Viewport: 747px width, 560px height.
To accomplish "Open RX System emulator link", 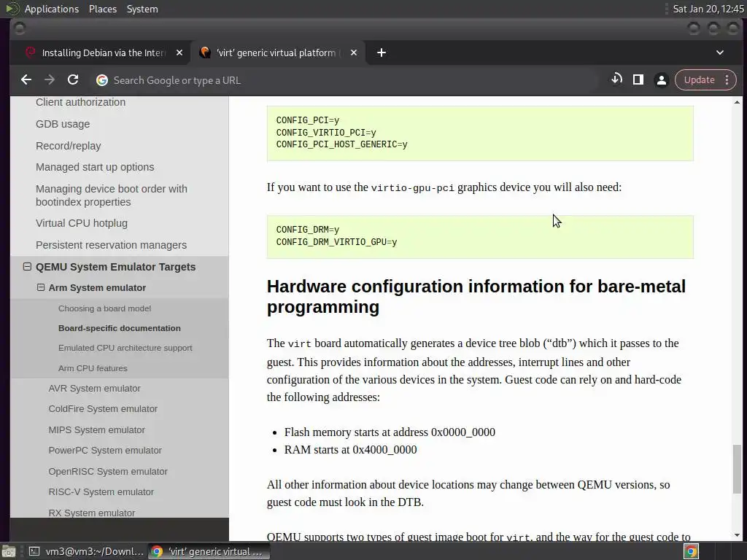I will 91,513.
